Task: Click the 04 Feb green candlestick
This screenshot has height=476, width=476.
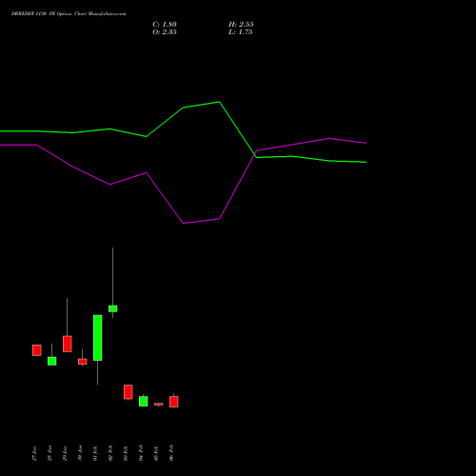Action: coord(144,401)
